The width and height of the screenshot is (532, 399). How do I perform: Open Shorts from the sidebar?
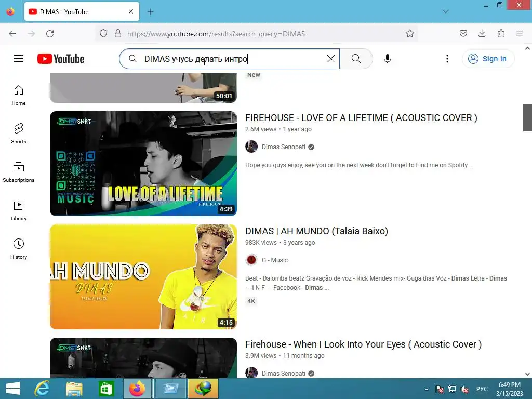(x=19, y=134)
